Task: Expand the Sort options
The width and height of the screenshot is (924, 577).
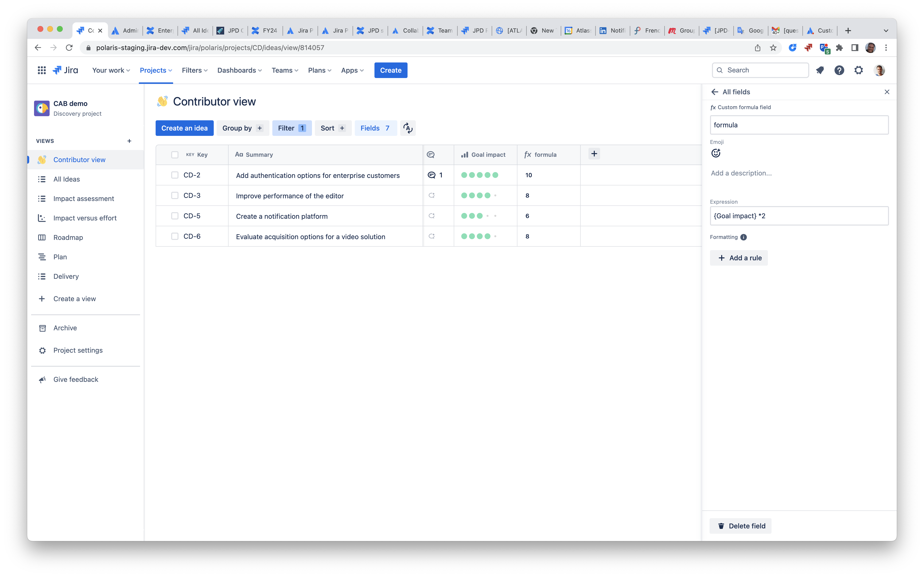Action: tap(332, 128)
